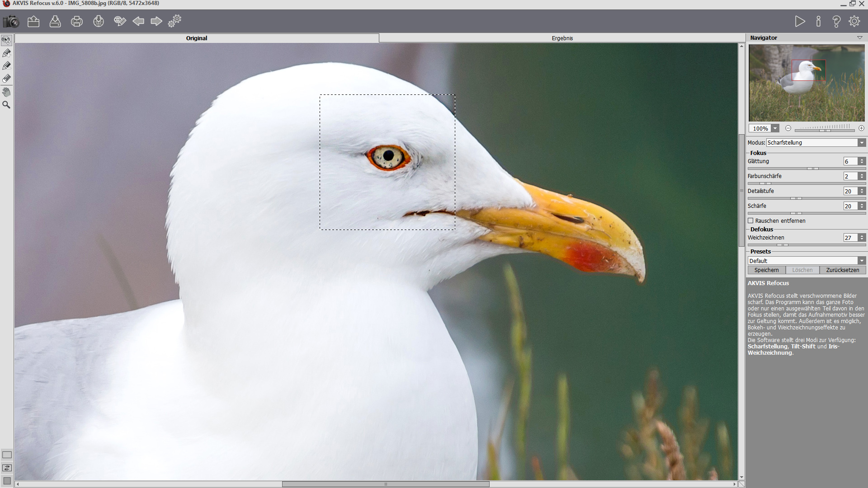Switch to the Original tab
The height and width of the screenshot is (488, 868).
(x=197, y=38)
